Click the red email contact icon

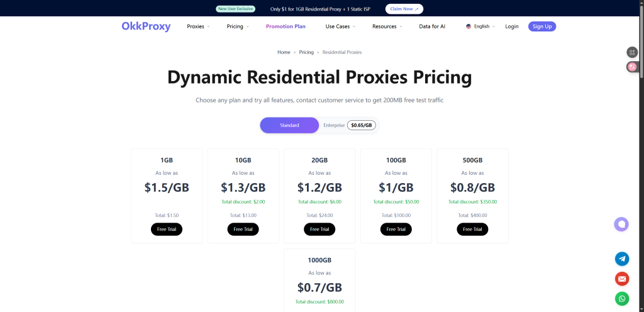[x=622, y=278]
